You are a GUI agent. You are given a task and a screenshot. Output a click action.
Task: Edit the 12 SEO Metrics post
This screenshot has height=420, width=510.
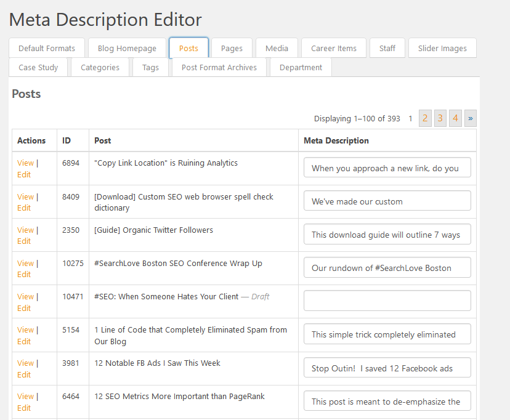pos(24,408)
